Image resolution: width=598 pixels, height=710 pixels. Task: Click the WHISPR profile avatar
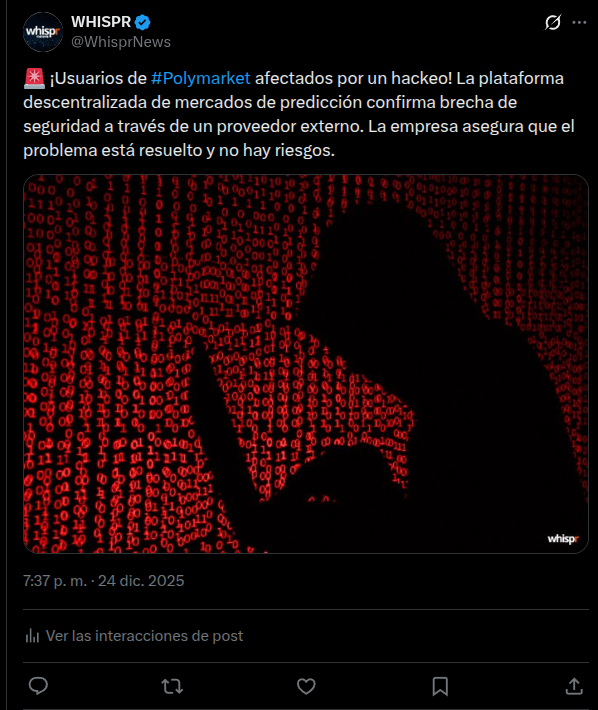point(43,32)
